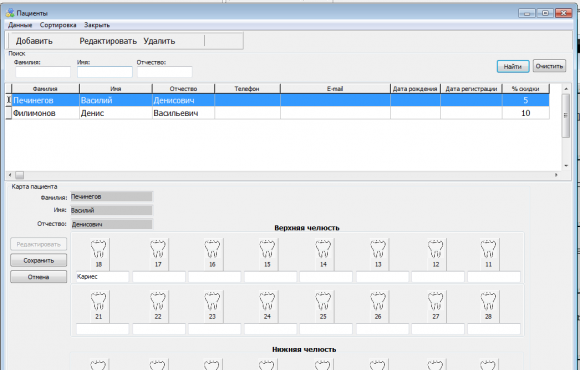Open the Сортировка menu
580x370 pixels.
[x=58, y=25]
